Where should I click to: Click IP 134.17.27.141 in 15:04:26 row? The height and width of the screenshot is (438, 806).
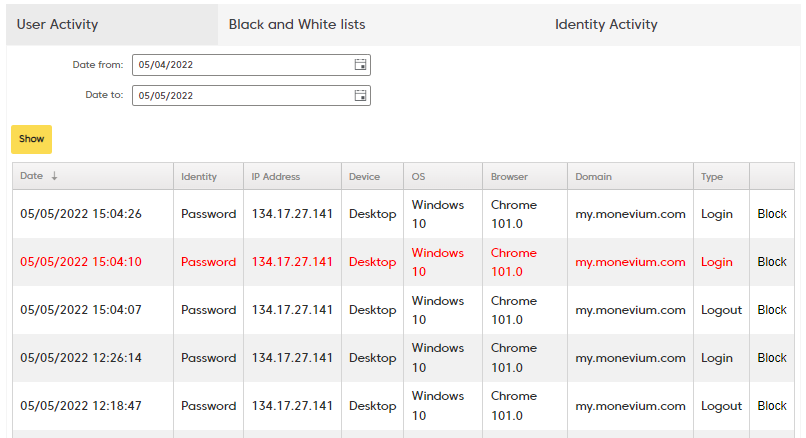pyautogui.click(x=292, y=214)
